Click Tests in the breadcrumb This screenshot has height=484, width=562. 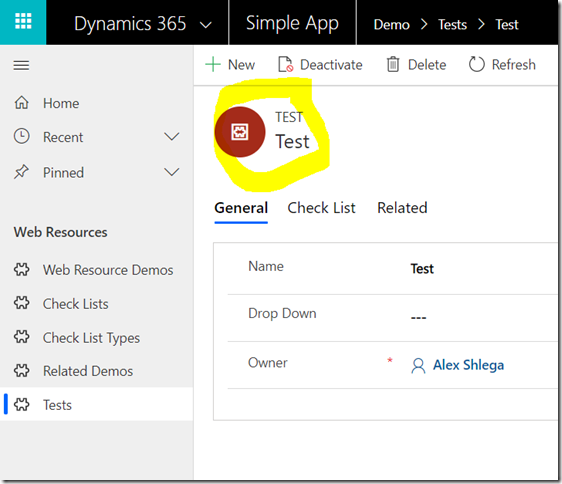point(452,25)
